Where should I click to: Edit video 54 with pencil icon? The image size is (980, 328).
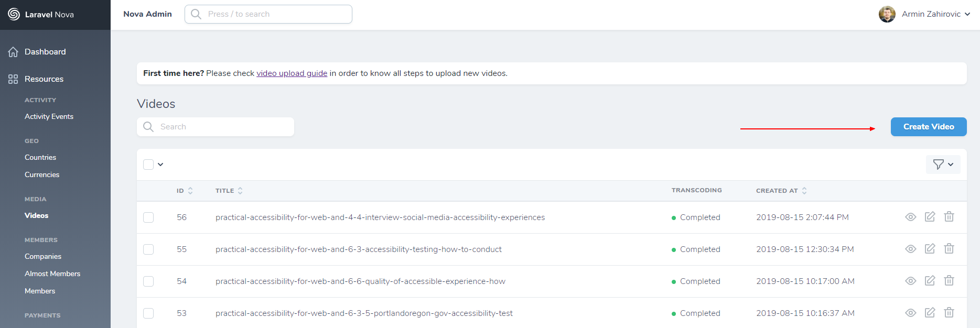point(930,281)
